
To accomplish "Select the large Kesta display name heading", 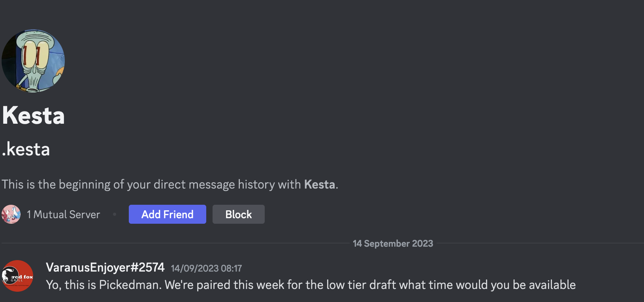I will coord(34,115).
